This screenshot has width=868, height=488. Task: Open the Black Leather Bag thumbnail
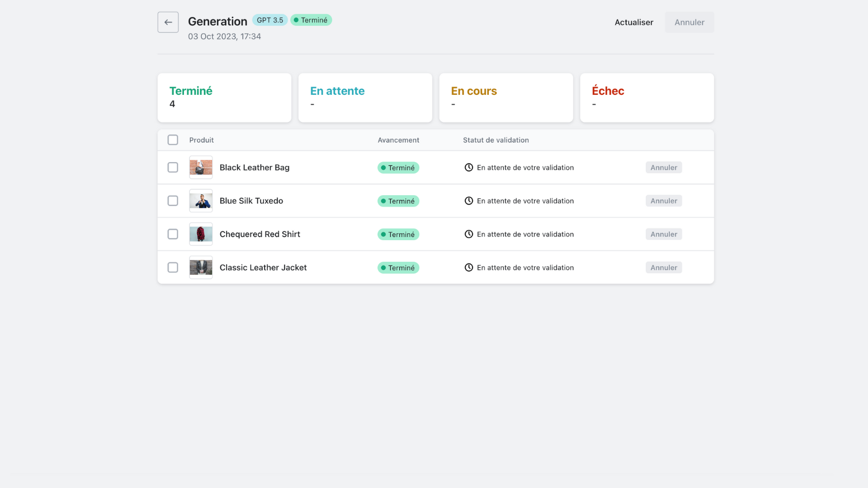tap(201, 168)
